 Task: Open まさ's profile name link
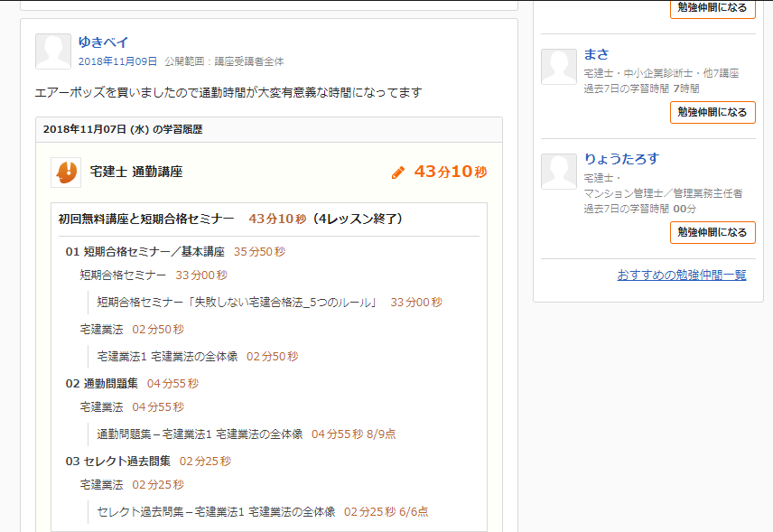pyautogui.click(x=597, y=54)
